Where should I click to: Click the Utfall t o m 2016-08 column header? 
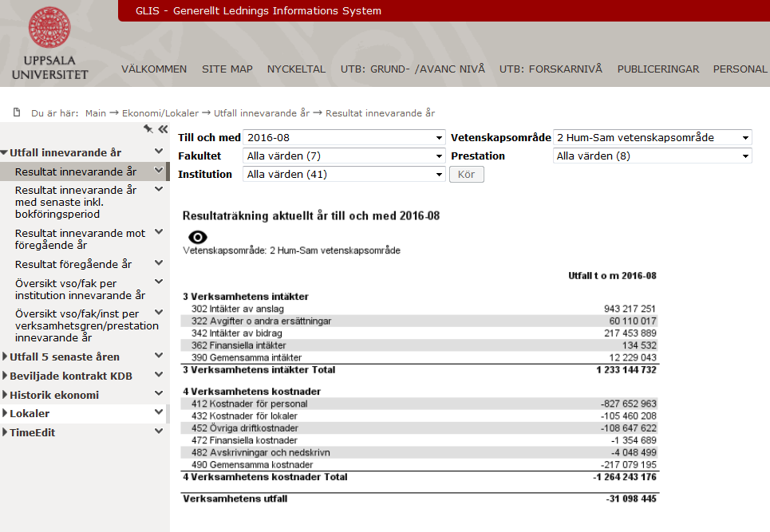pos(612,276)
